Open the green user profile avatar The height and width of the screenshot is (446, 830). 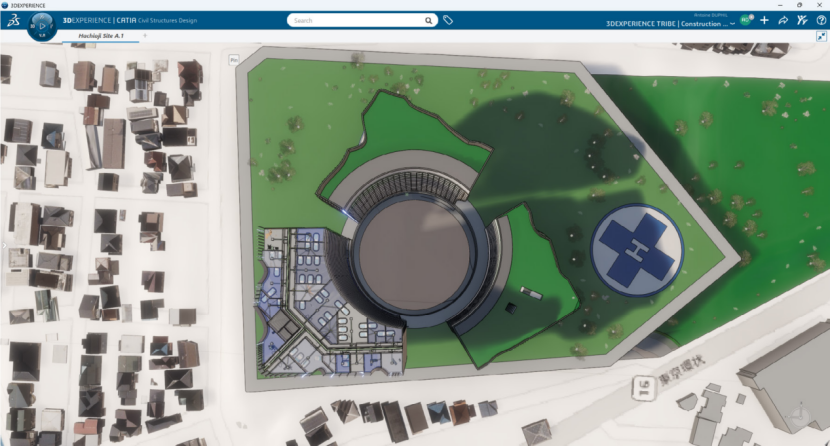tap(746, 20)
